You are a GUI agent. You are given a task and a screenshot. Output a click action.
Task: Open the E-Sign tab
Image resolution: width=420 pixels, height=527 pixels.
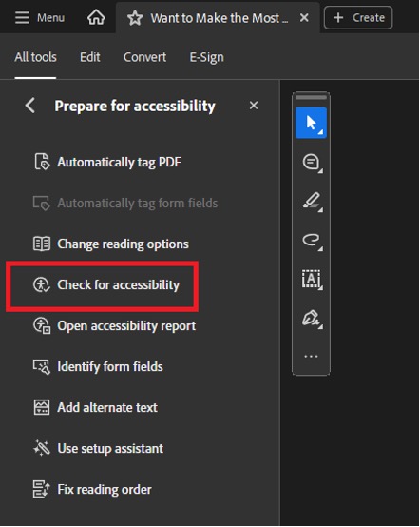[207, 57]
